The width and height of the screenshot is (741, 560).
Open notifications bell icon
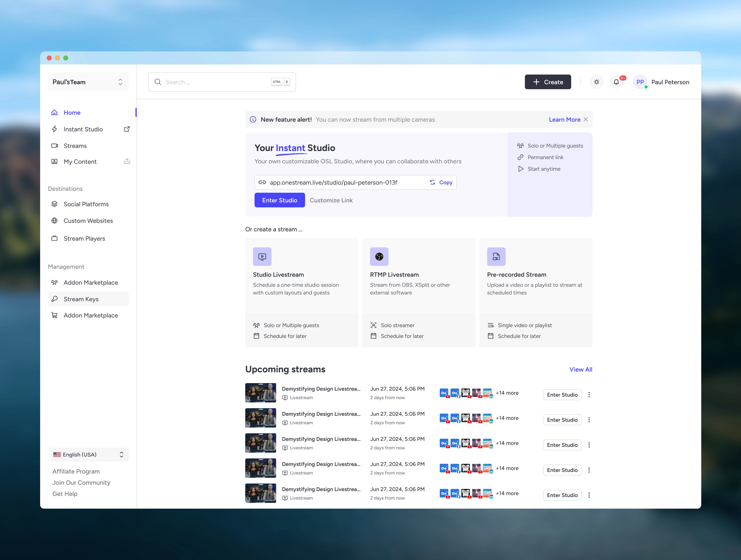[616, 82]
